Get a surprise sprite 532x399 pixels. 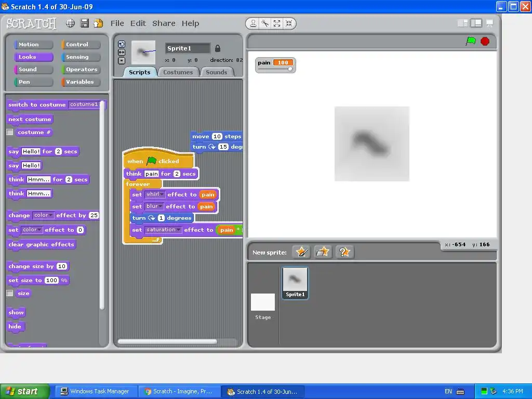(344, 252)
